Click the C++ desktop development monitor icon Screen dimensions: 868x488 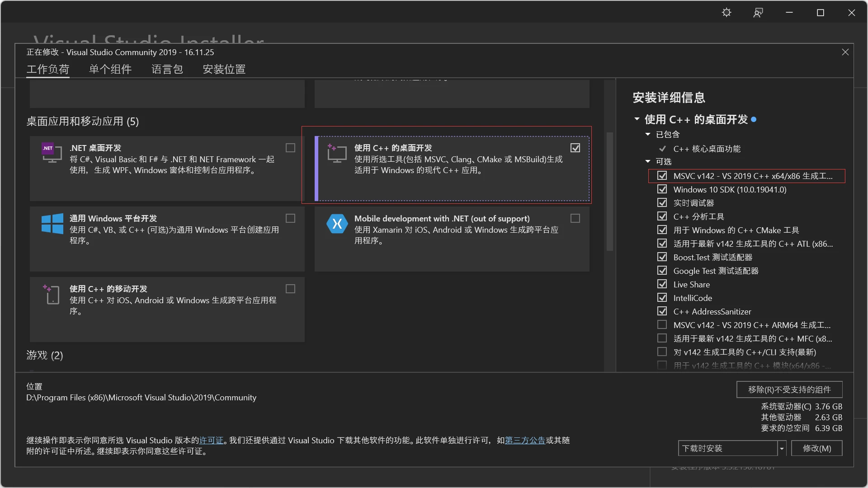(337, 154)
